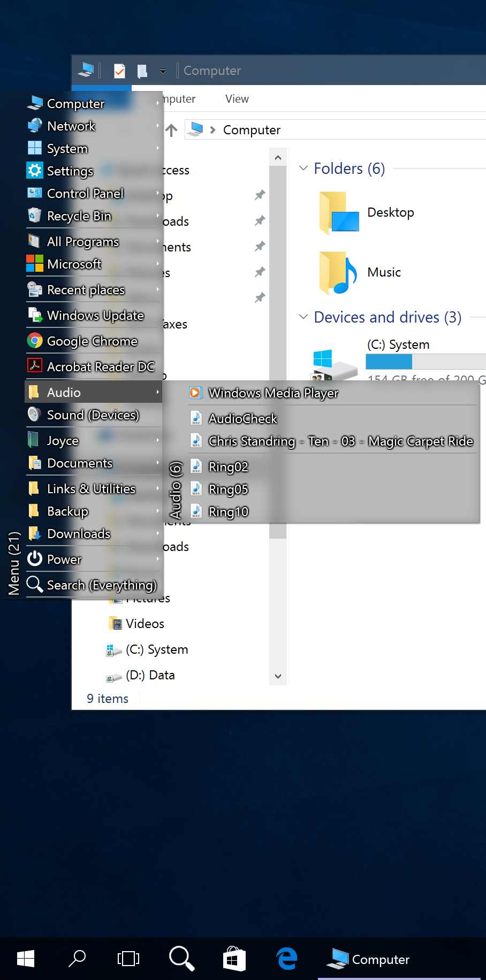Open the Microsoft Store taskbar icon
This screenshot has height=980, width=486.
coord(234,959)
